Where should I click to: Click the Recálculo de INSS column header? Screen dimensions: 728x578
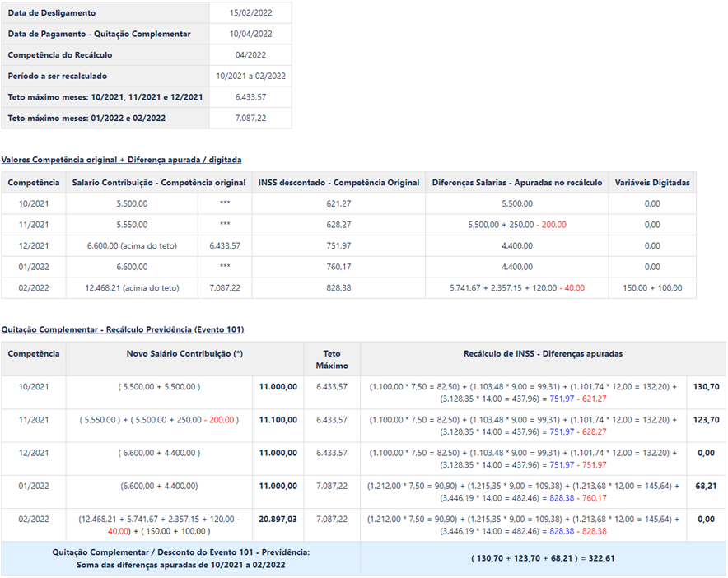pyautogui.click(x=543, y=354)
